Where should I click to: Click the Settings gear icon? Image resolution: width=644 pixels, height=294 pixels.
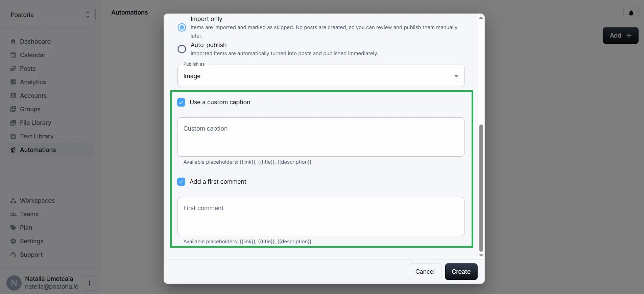(x=13, y=241)
